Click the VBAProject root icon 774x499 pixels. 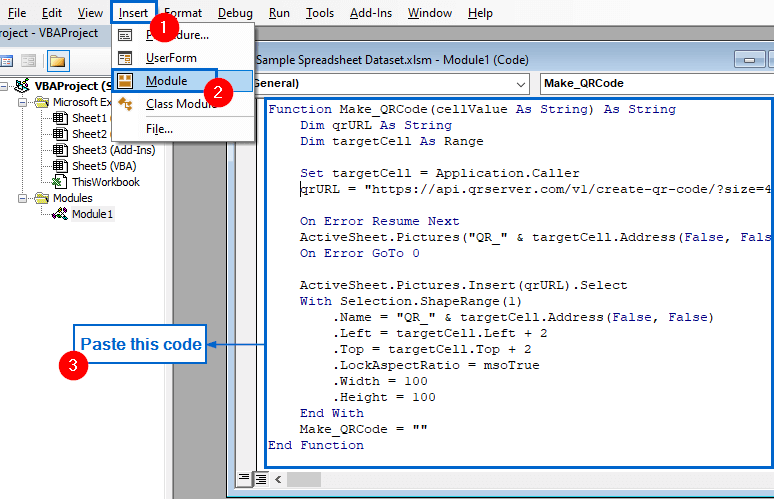22,85
